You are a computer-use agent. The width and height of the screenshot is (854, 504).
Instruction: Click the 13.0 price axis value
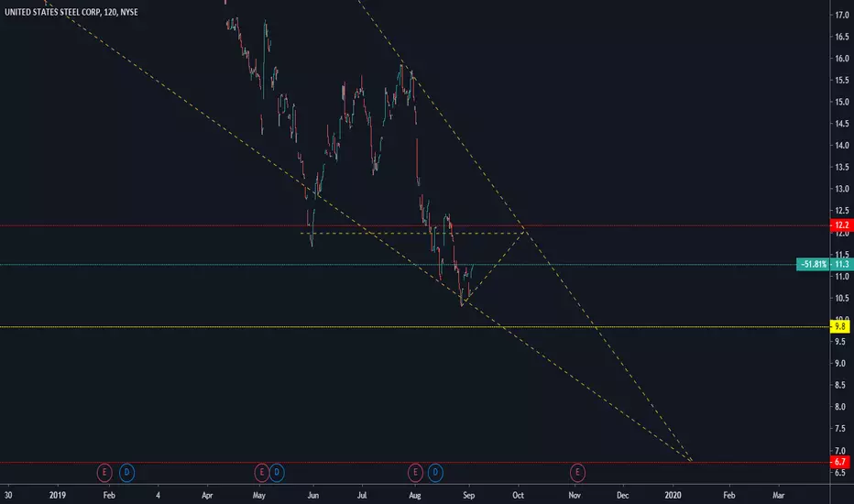842,189
